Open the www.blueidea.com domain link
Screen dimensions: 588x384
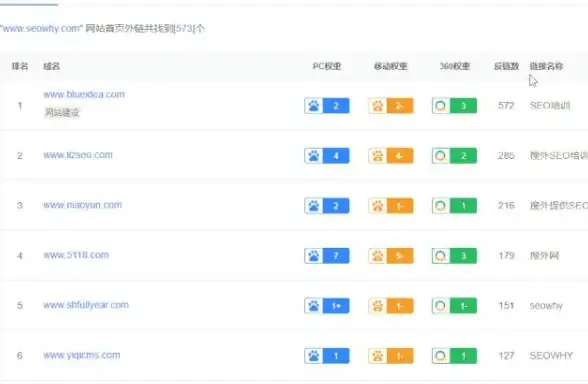pyautogui.click(x=84, y=94)
